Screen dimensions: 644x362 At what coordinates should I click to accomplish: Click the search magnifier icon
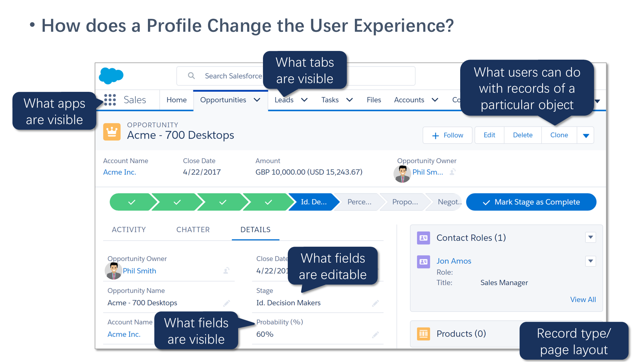point(191,76)
